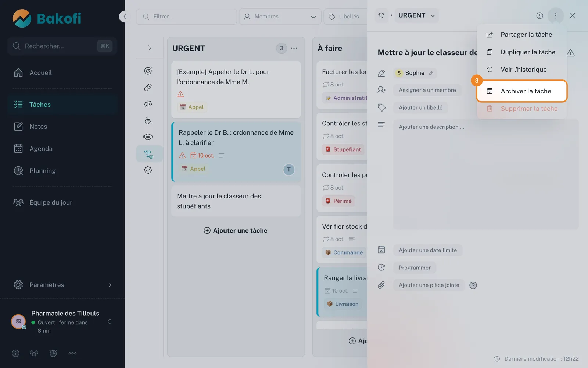Select Archiver la tâche menu item

[x=522, y=91]
